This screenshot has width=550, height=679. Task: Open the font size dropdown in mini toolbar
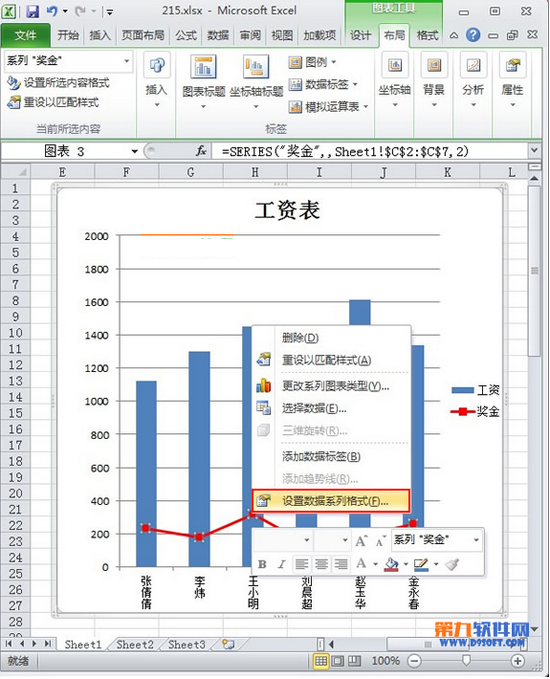345,540
